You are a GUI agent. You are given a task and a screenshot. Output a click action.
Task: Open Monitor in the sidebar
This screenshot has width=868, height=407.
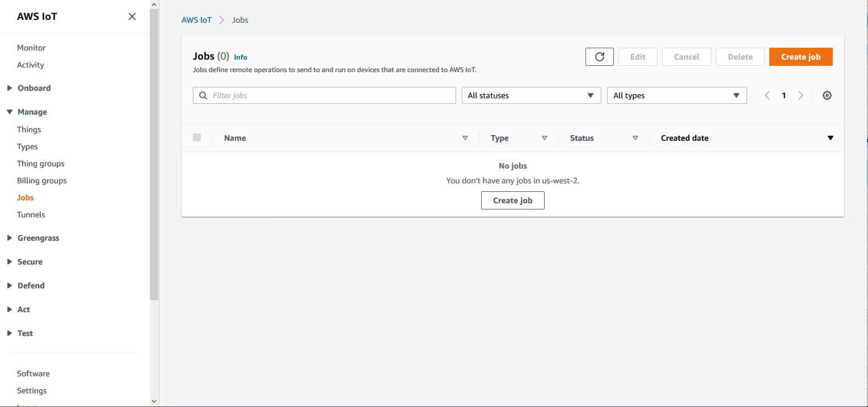[31, 48]
